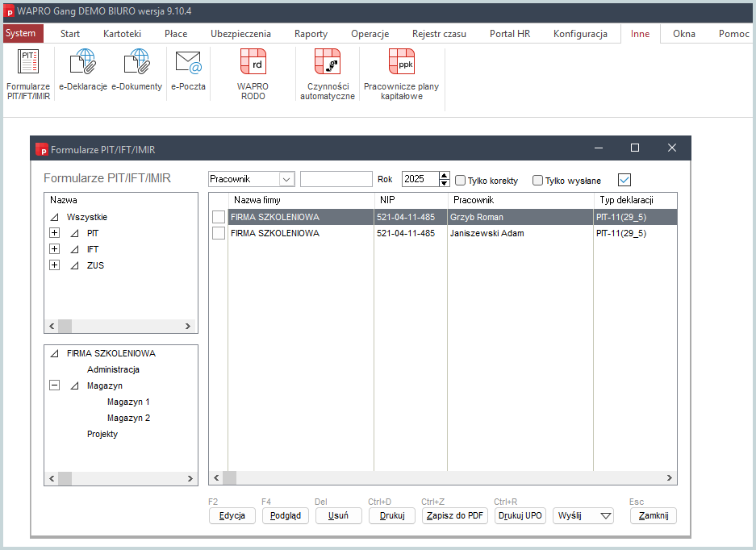Open the WAPRO RODO module
Viewport: 756px width, 550px height.
253,73
